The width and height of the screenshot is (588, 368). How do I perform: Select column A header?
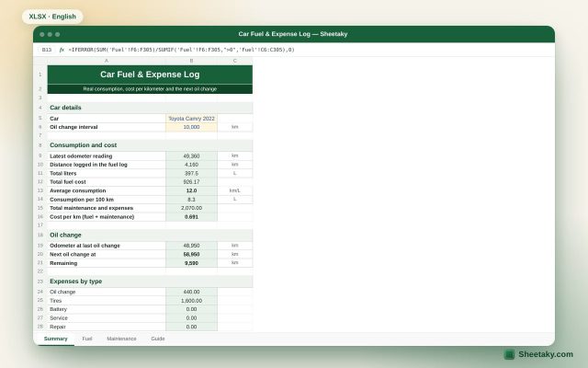pos(107,61)
